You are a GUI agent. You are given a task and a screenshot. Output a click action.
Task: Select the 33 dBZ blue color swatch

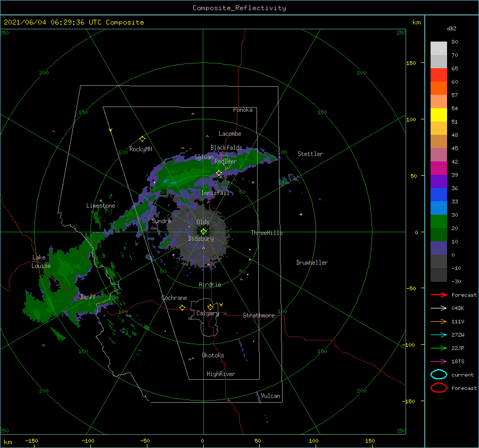[439, 208]
